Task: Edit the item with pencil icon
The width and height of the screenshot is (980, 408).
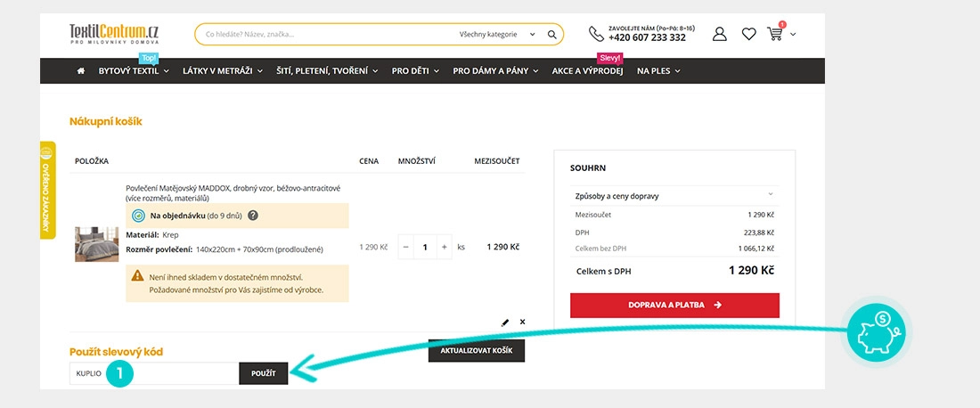Action: pyautogui.click(x=505, y=322)
